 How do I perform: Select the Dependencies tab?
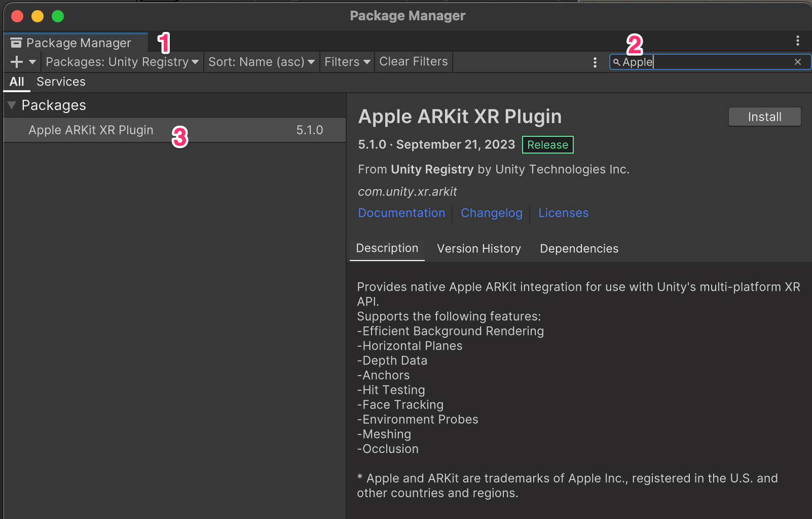(579, 248)
